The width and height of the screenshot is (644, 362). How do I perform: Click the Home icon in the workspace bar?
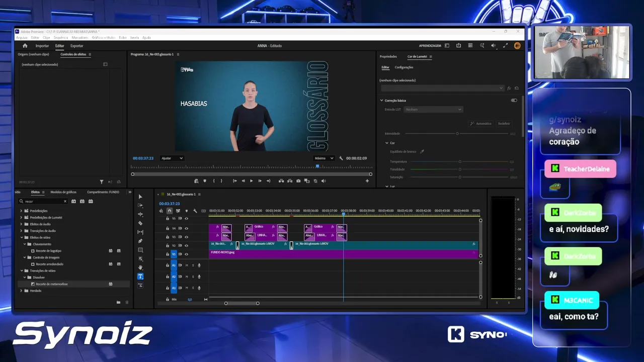pyautogui.click(x=25, y=46)
